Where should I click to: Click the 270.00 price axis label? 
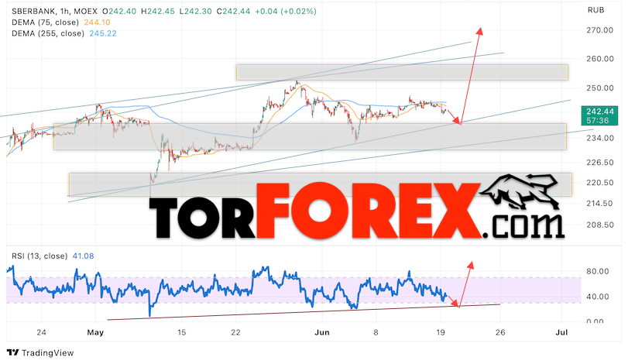pyautogui.click(x=600, y=30)
